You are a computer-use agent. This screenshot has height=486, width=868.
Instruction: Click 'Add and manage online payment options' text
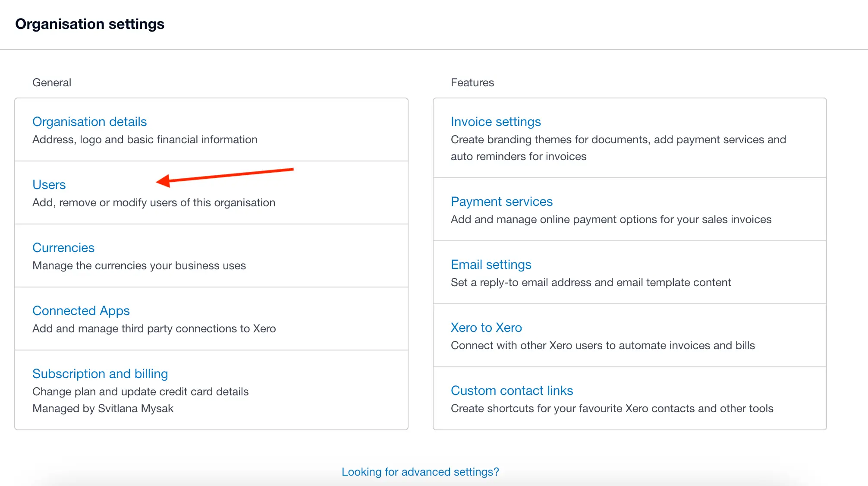coord(611,219)
